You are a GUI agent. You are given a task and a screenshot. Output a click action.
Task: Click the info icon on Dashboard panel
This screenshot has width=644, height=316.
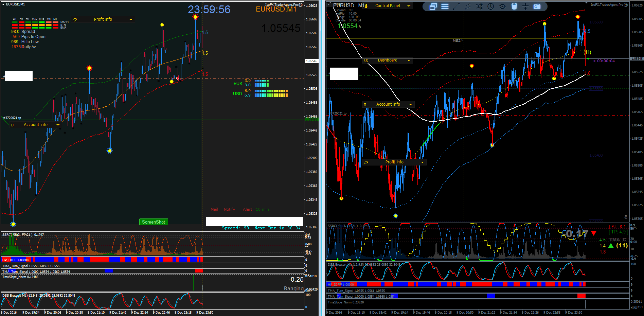tap(366, 60)
